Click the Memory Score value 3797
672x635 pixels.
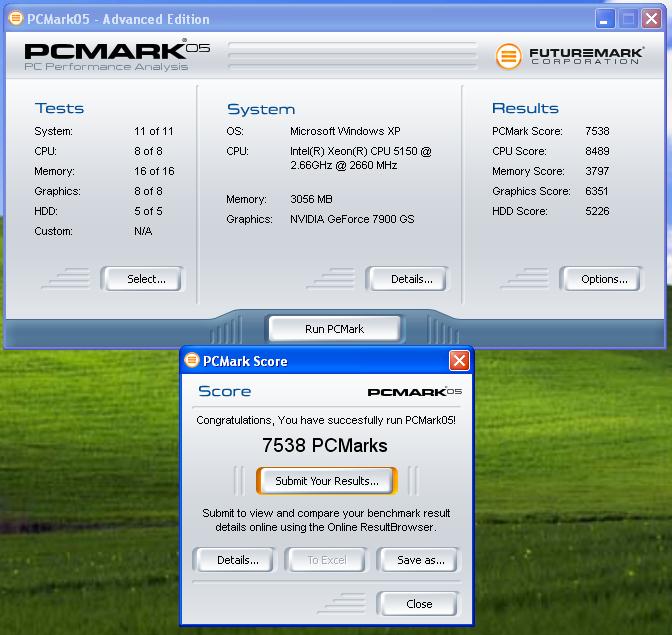pyautogui.click(x=597, y=171)
